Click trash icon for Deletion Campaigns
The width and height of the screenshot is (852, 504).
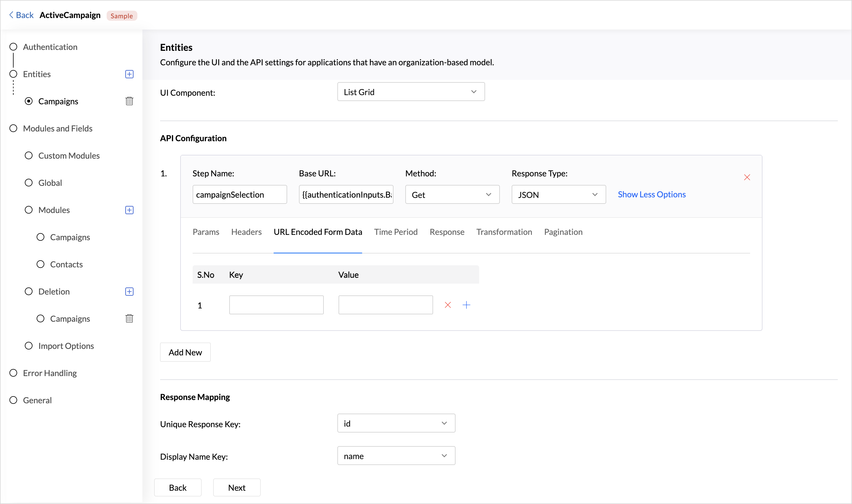pos(129,318)
